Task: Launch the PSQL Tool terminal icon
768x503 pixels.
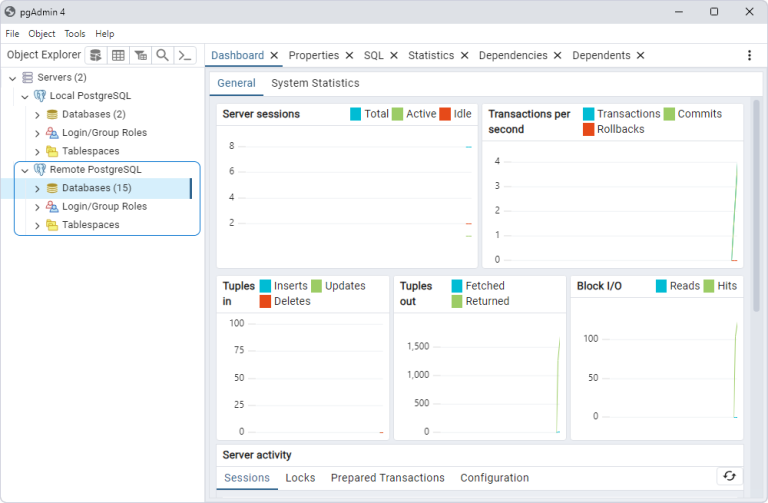Action: pos(185,55)
